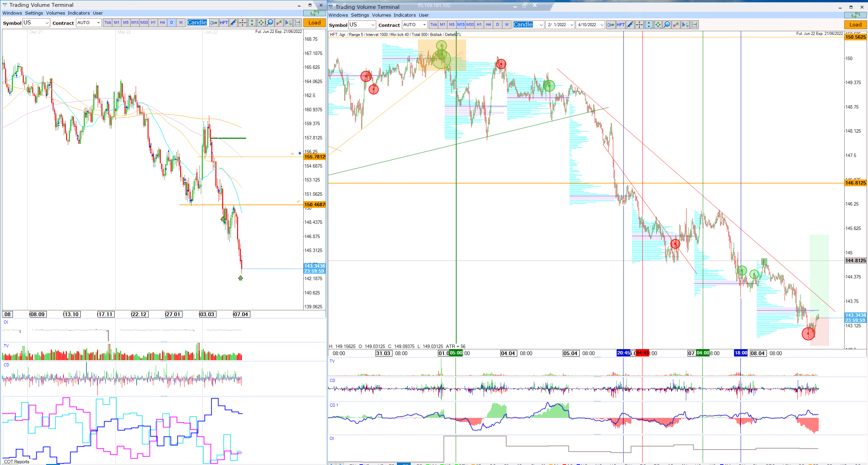Switch right chart to M1 timeframe
Screen dimensions: 868x465
443,25
